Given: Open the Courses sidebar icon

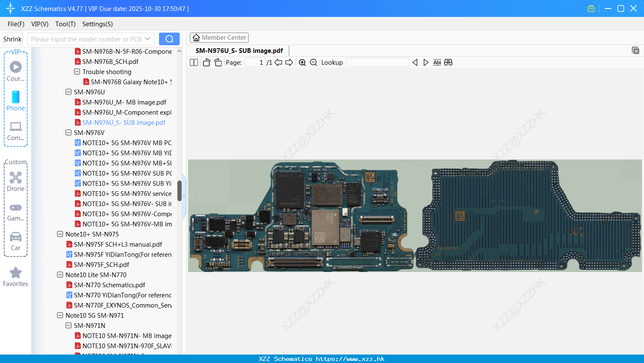Looking at the screenshot, I should click(16, 71).
